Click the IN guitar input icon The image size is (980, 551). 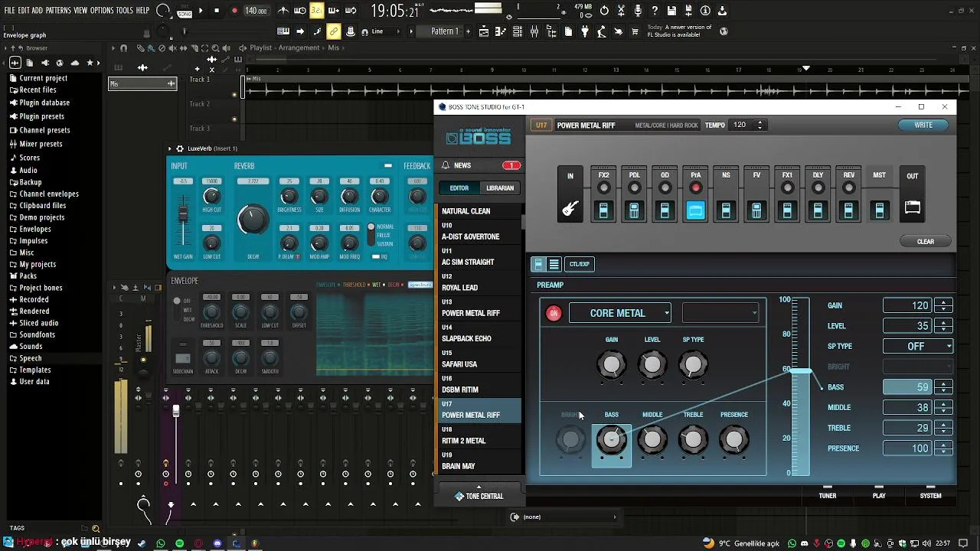click(570, 208)
